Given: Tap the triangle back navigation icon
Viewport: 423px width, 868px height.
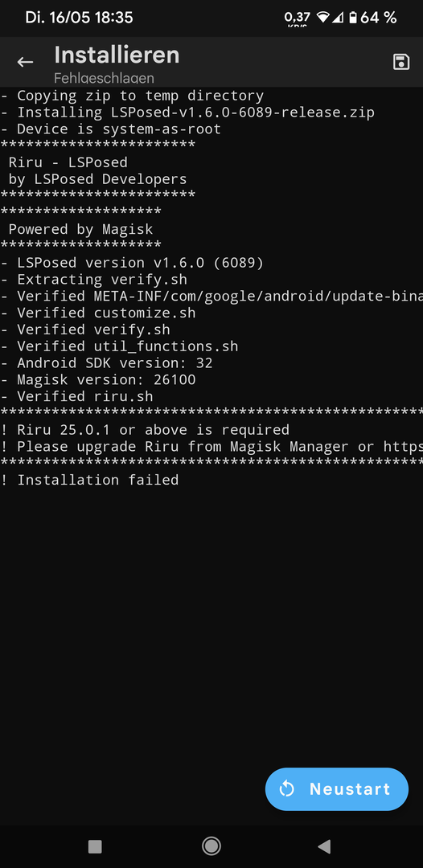Looking at the screenshot, I should click(x=324, y=845).
